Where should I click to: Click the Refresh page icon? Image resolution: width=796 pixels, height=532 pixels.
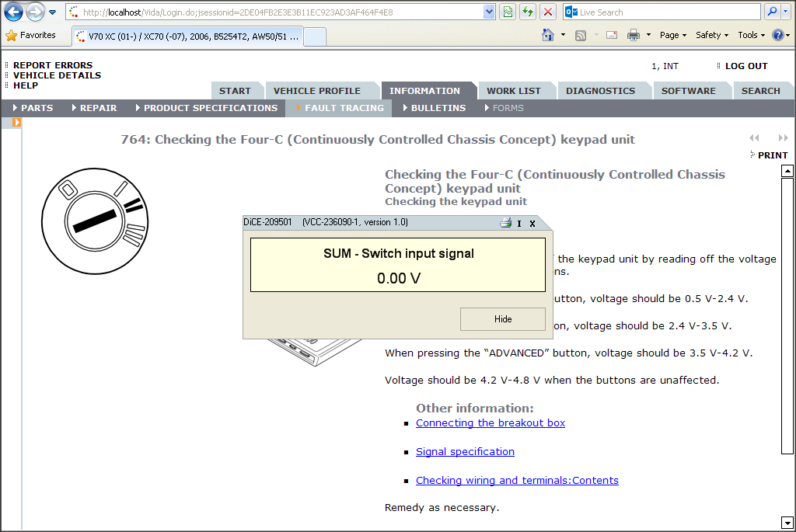point(528,12)
